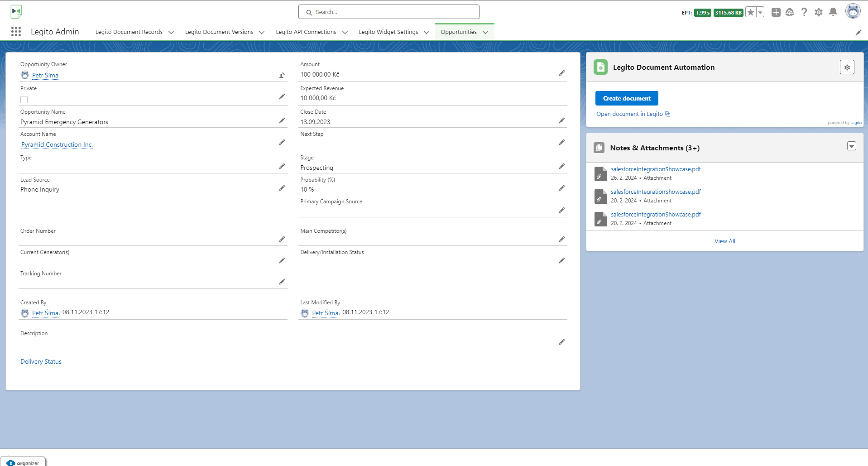Viewport: 868px width, 466px height.
Task: Edit the Lead Source pencil icon
Action: coord(282,188)
